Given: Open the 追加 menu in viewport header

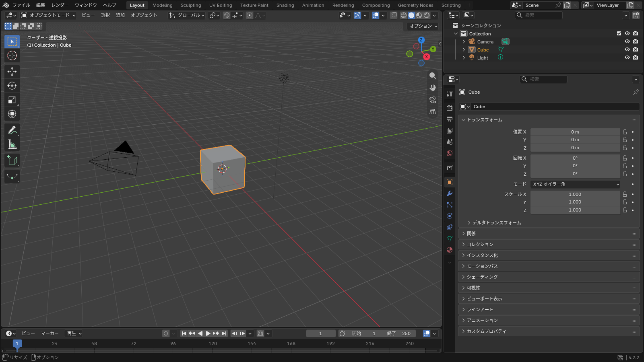Looking at the screenshot, I should click(120, 15).
